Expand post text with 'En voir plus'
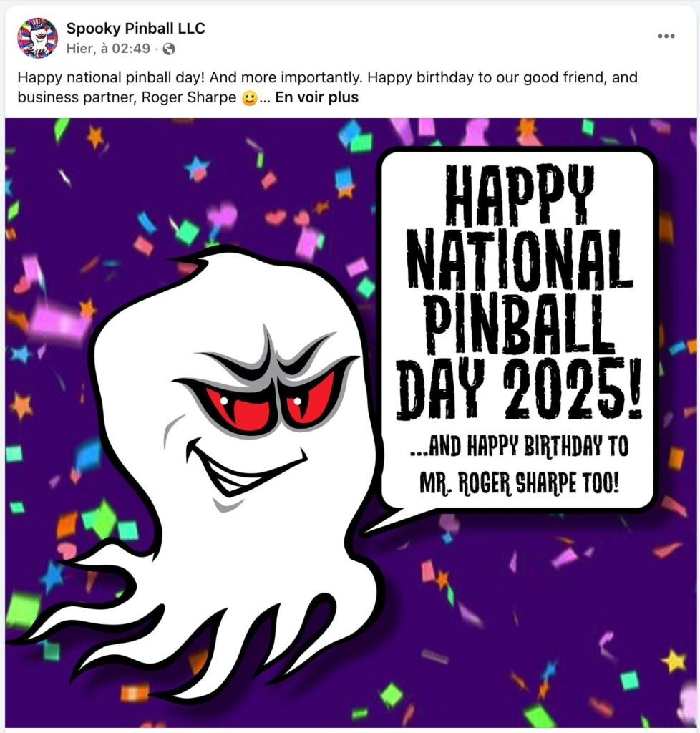 pyautogui.click(x=317, y=97)
